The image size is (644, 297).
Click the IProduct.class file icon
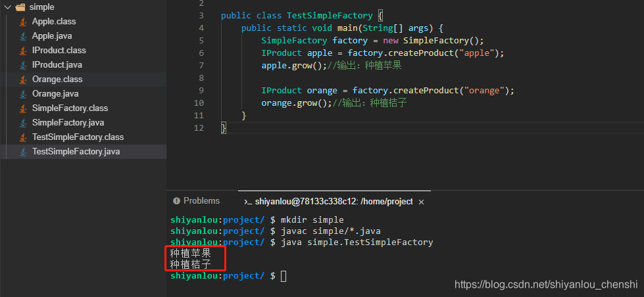point(23,51)
